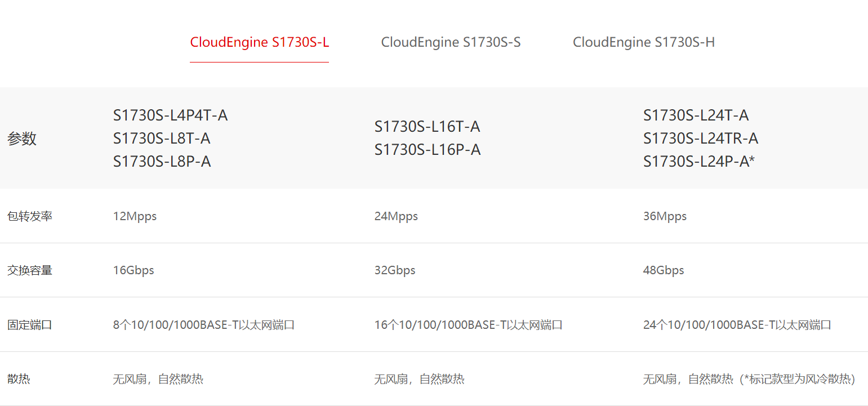Click the S1730S-L24T-A model name

pos(696,115)
